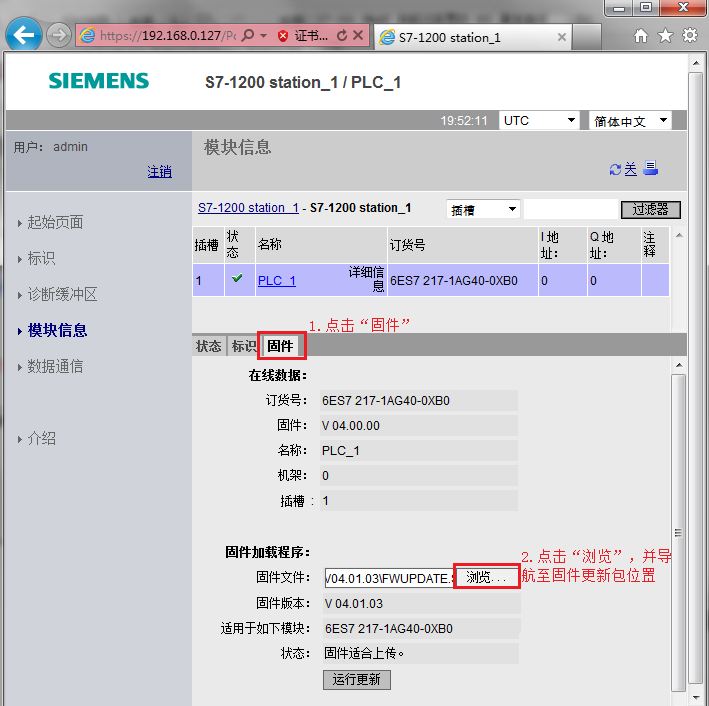
Task: Open the 诊断缓冲区 navigation item
Action: pos(62,294)
